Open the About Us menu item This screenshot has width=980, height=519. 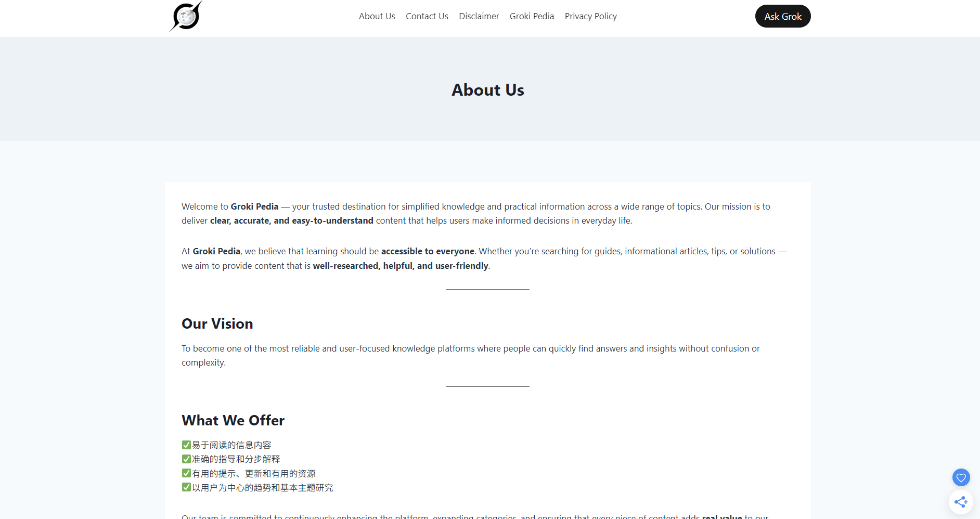[377, 16]
